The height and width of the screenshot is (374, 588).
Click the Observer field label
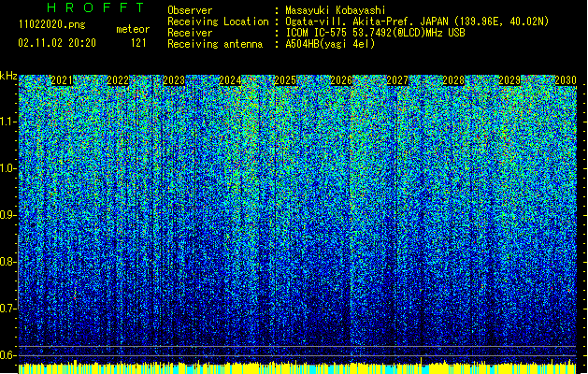190,10
